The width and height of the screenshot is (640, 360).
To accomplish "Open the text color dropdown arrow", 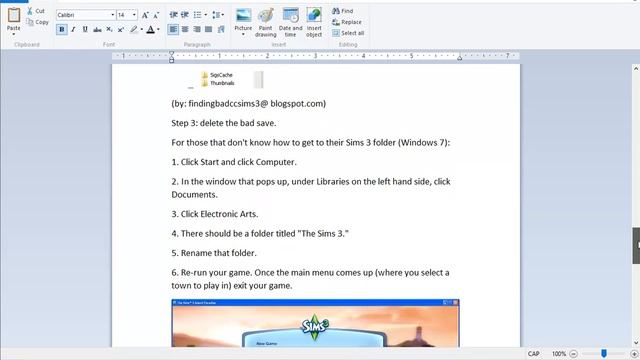I will pyautogui.click(x=158, y=29).
